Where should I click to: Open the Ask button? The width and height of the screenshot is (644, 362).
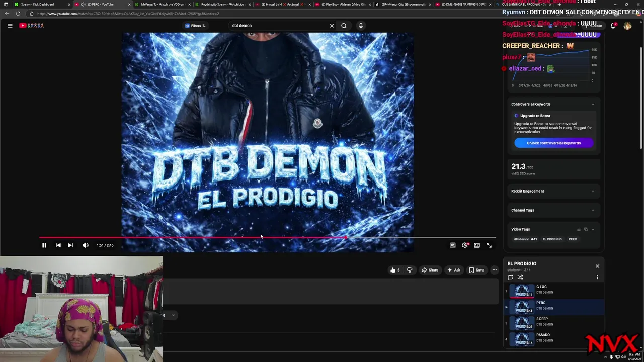tap(454, 270)
